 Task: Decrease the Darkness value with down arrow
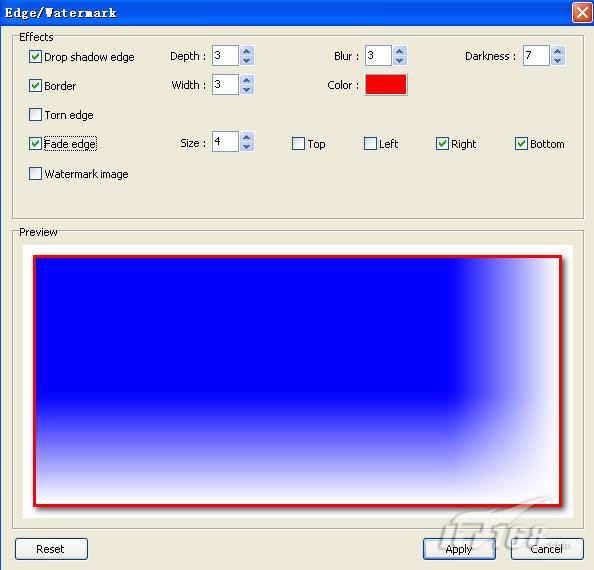point(558,61)
